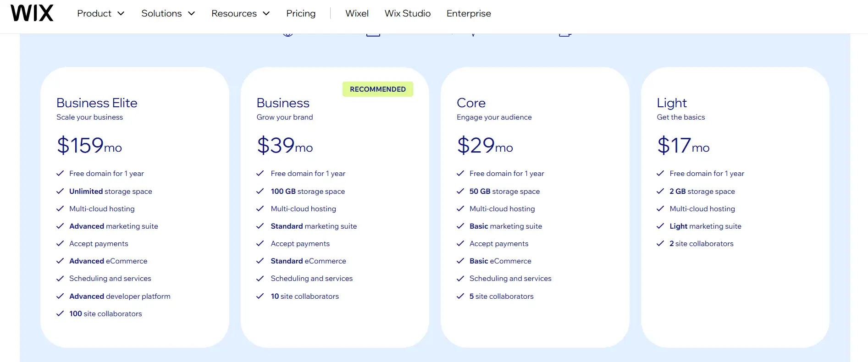This screenshot has width=868, height=362.
Task: Expand the Resources dropdown chevron
Action: coord(266,14)
